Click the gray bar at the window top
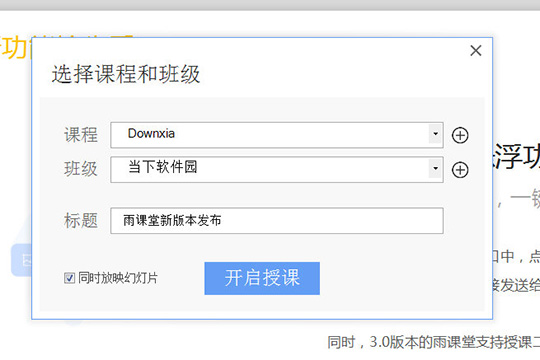540x360 pixels. tap(270, 5)
